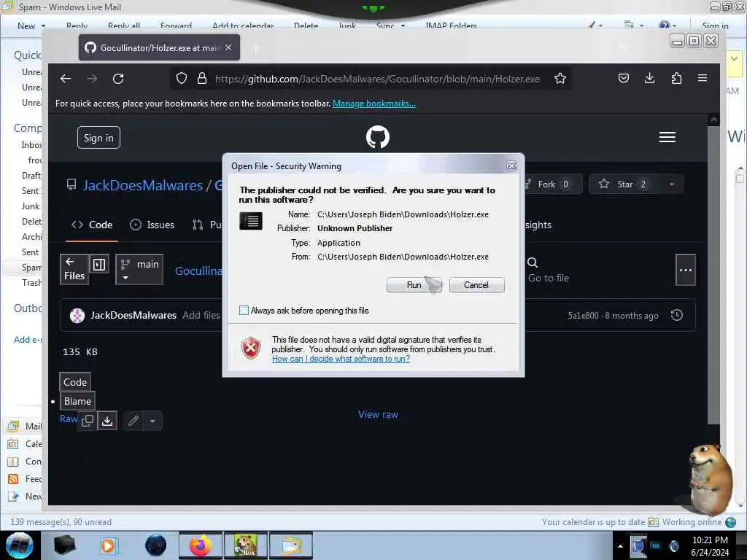Click GitHub Sign in button
Image resolution: width=747 pixels, height=560 pixels.
coord(98,138)
